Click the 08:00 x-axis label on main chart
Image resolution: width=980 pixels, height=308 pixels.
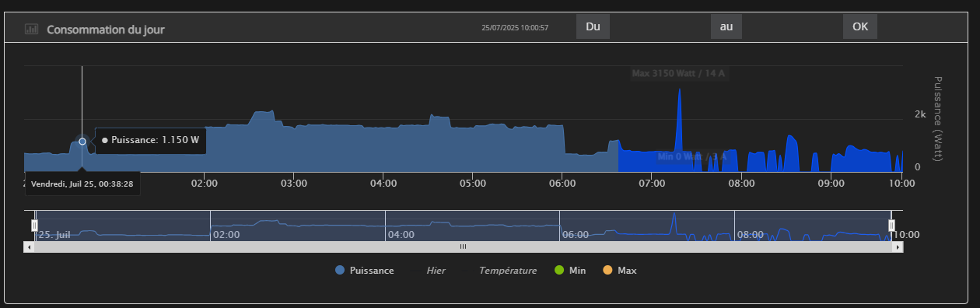tap(741, 184)
